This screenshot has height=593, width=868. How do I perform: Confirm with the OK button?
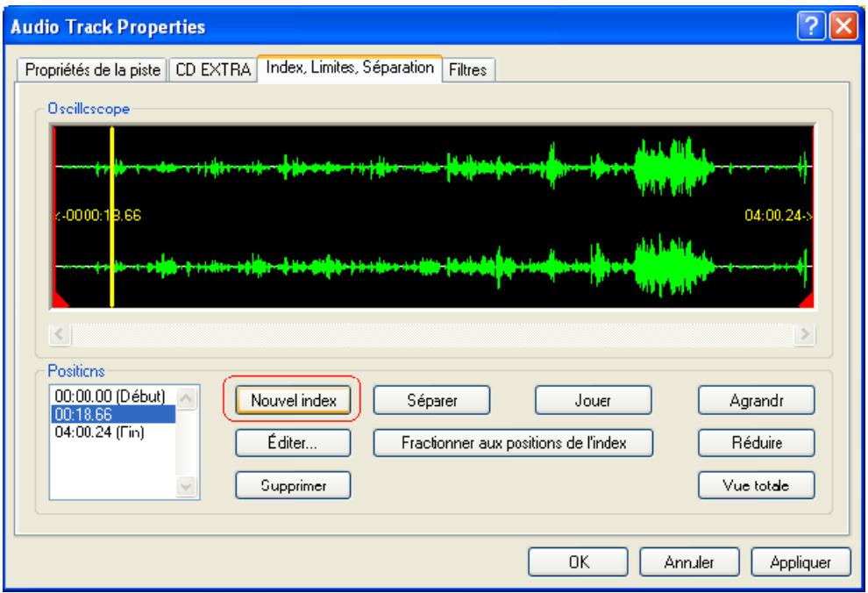[x=579, y=562]
